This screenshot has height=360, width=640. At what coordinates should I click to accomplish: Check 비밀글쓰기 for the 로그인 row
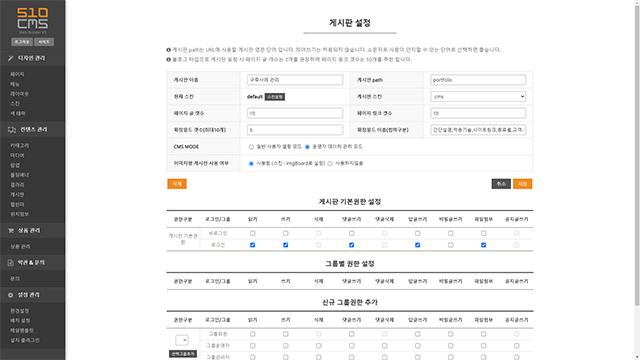pyautogui.click(x=451, y=245)
